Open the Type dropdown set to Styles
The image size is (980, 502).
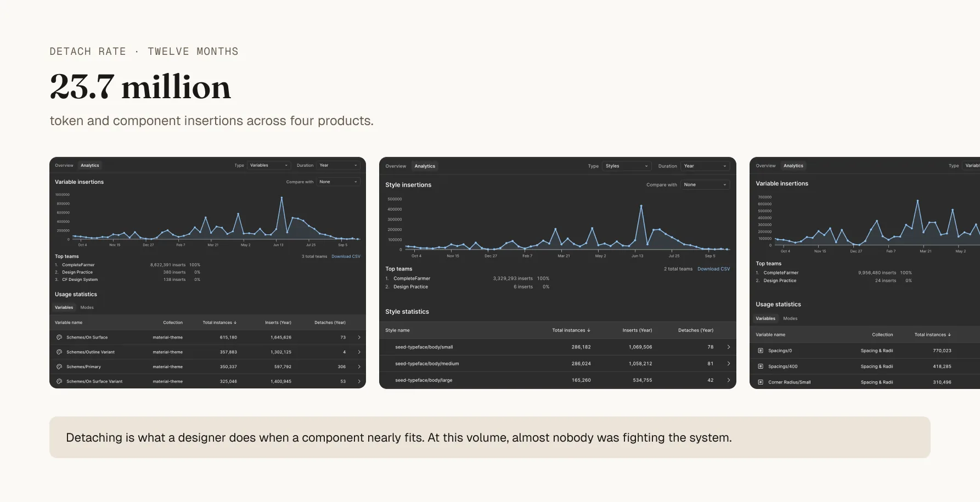tap(627, 166)
